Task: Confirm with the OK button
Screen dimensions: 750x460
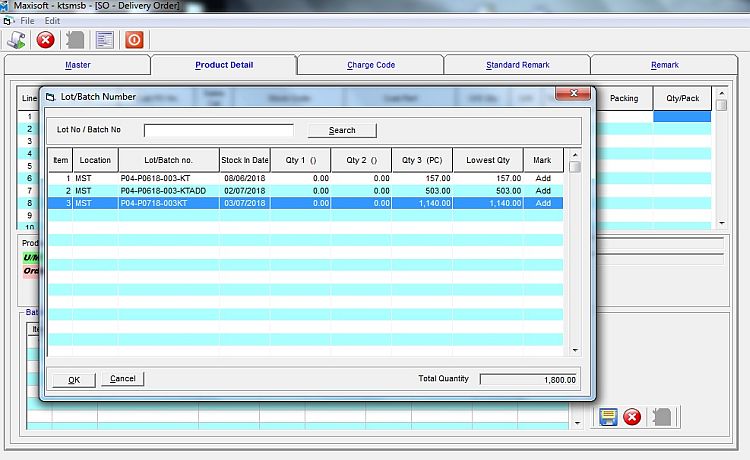Action: (x=74, y=379)
